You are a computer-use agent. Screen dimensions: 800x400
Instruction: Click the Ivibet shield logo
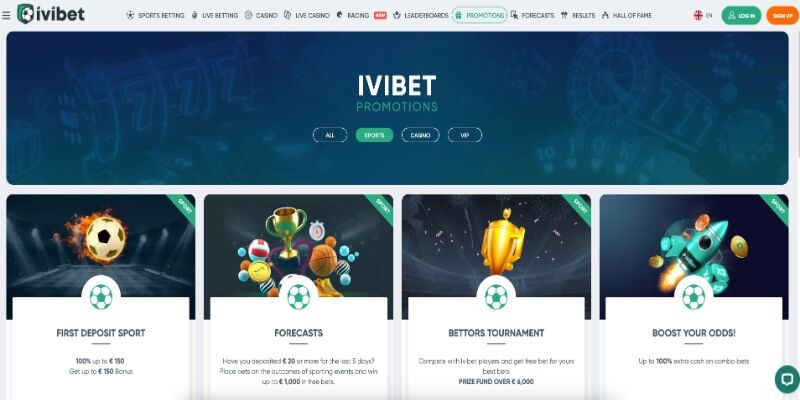click(24, 14)
